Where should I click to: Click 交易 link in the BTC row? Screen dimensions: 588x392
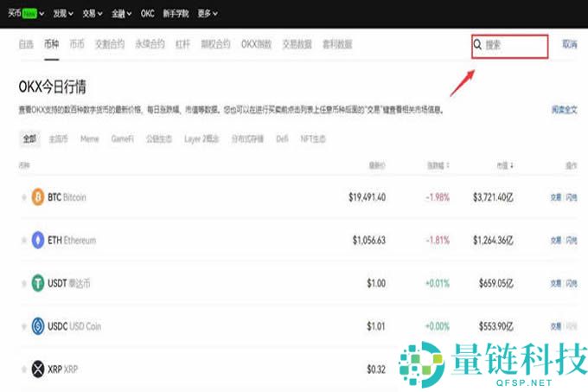556,197
